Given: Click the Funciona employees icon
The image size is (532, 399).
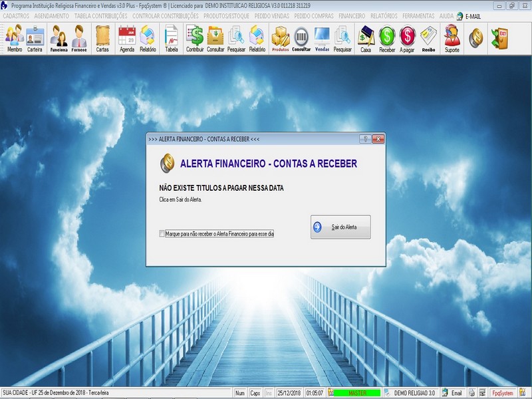Looking at the screenshot, I should [x=59, y=39].
